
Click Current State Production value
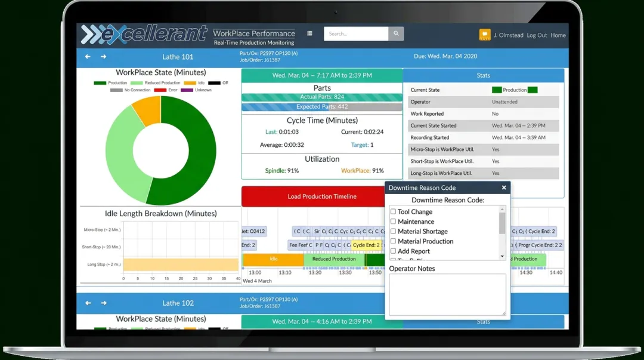pyautogui.click(x=515, y=90)
